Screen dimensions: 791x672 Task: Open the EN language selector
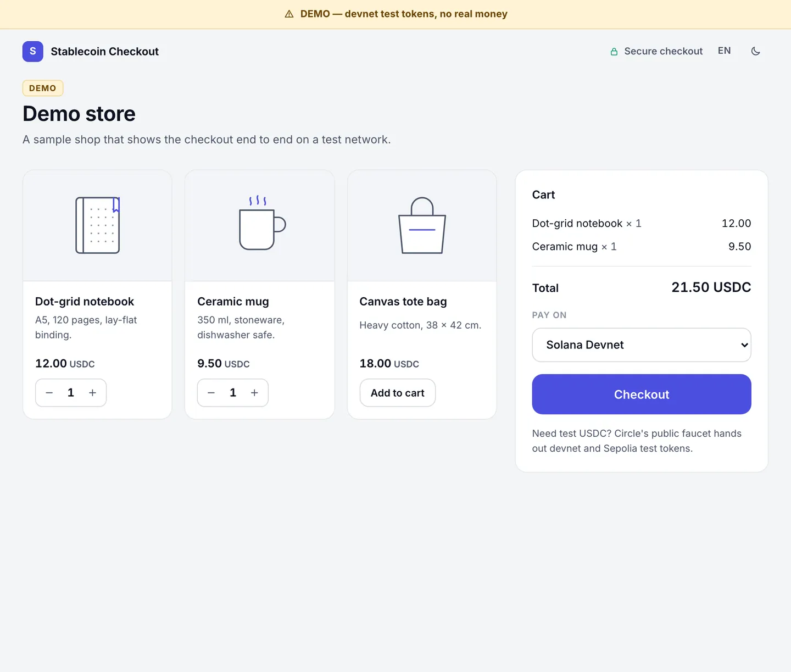tap(724, 51)
